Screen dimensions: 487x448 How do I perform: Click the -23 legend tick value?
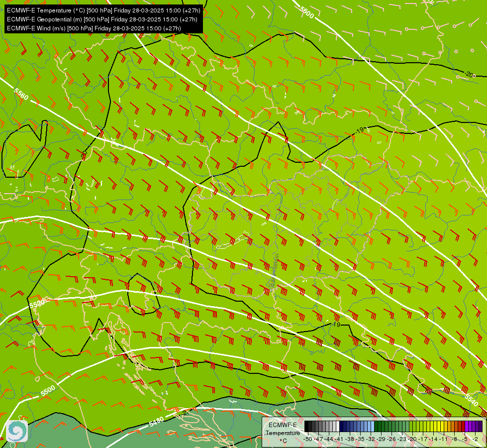tap(402, 439)
